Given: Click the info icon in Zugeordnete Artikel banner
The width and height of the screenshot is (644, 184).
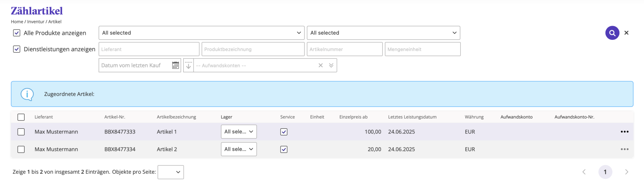Looking at the screenshot, I should tap(27, 94).
